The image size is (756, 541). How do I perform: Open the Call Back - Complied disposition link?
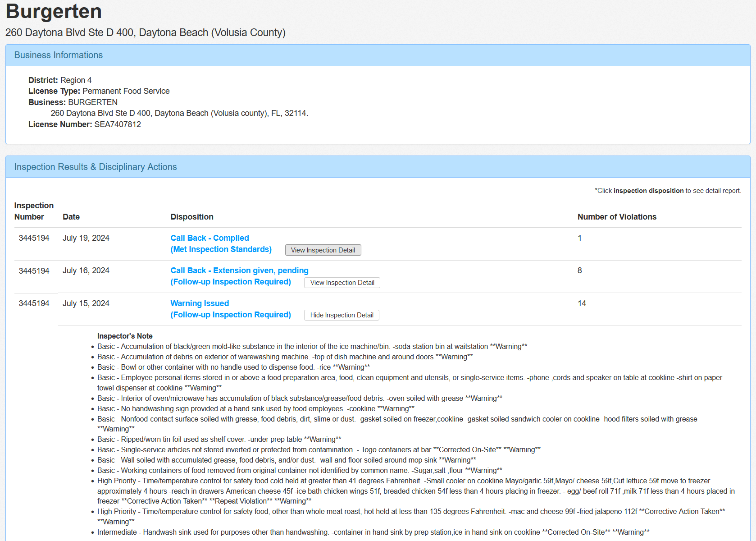click(209, 238)
